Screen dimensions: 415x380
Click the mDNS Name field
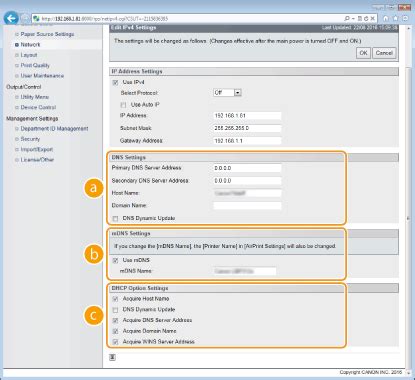pos(245,271)
